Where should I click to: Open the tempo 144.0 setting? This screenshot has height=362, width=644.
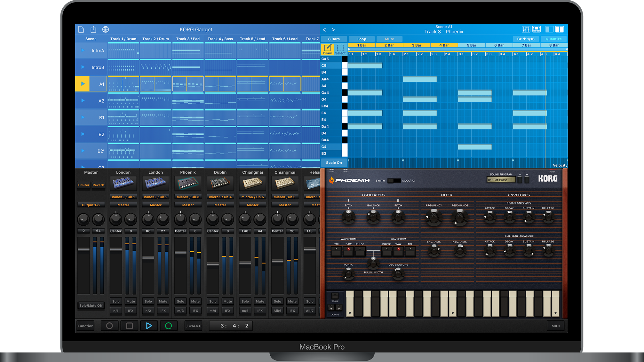194,326
